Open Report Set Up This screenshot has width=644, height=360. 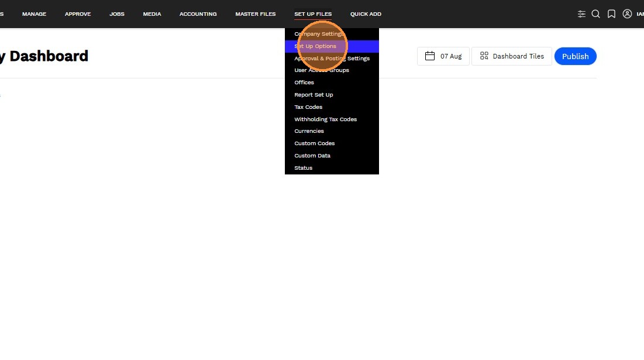coord(332,95)
